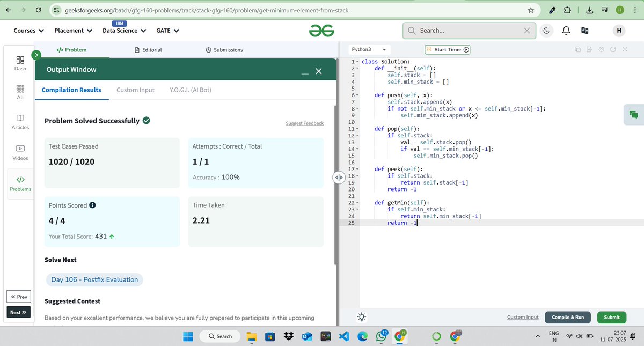Click the Start Timer button
The image size is (644, 346).
(x=448, y=49)
